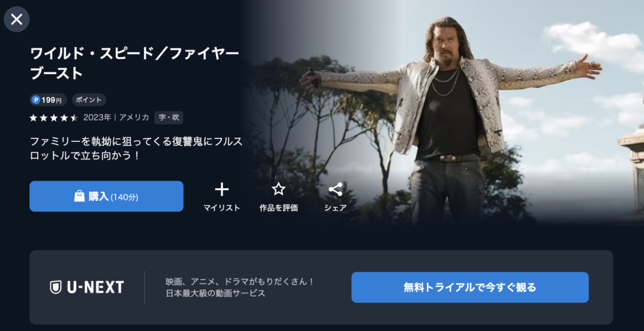This screenshot has width=644, height=331.
Task: Click 無料トライアルで今すぐ観る trial button
Action: (x=470, y=287)
